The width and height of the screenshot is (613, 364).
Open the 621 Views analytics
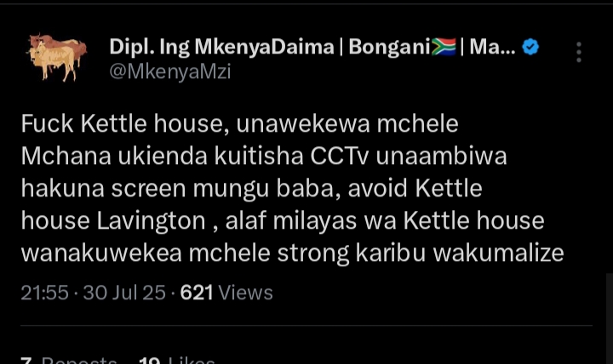coord(226,293)
